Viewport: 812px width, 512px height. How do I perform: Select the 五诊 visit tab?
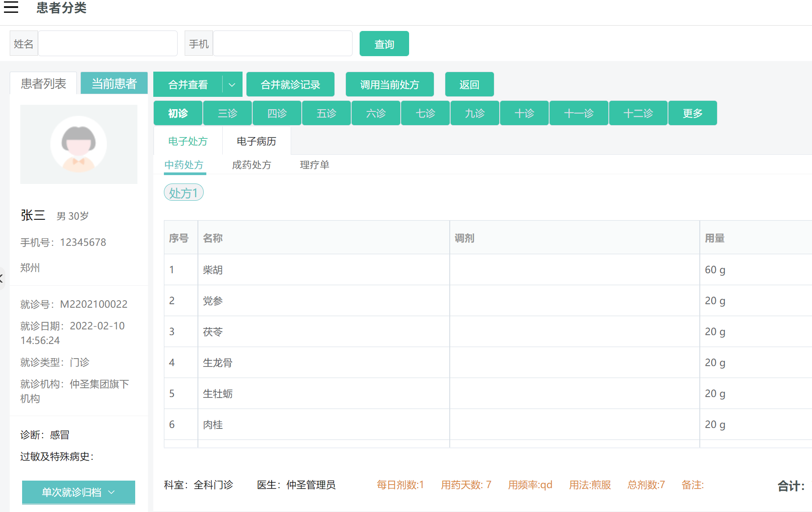pyautogui.click(x=326, y=113)
